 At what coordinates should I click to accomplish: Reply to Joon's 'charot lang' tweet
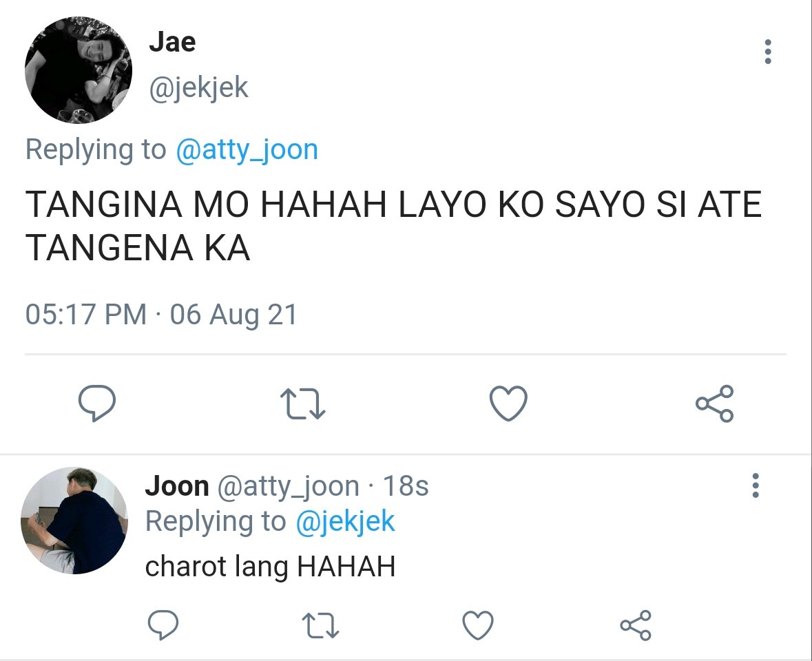point(163,625)
